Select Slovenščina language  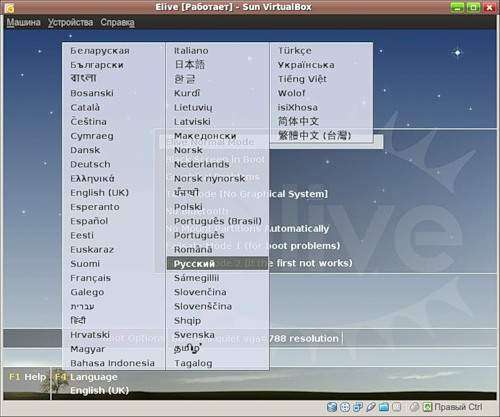pos(203,306)
